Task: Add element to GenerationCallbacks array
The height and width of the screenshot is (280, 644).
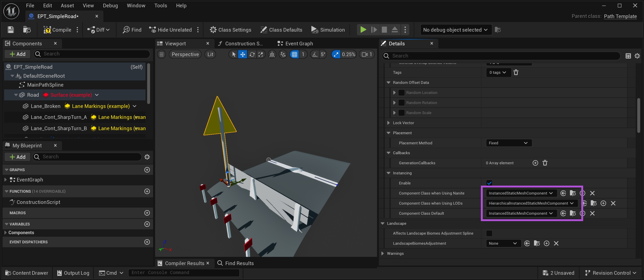Action: [535, 163]
